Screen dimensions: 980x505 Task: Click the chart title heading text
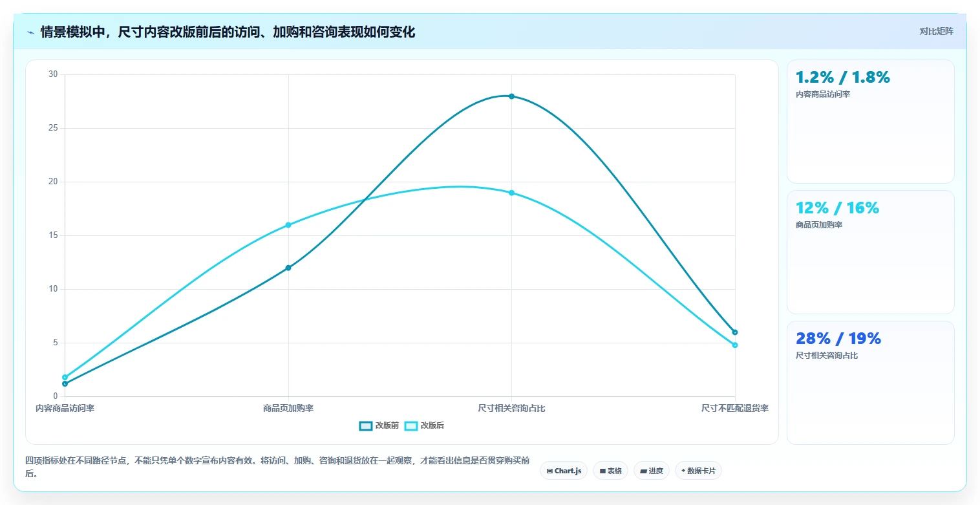[228, 32]
